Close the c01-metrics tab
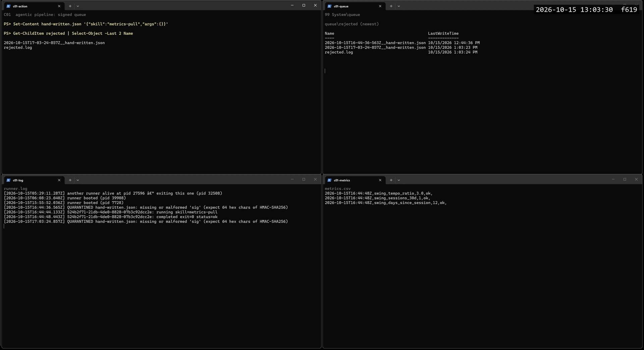 click(380, 180)
